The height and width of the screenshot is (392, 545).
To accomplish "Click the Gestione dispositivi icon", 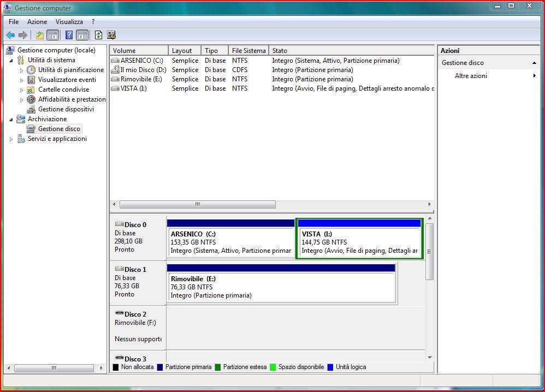I will 31,109.
